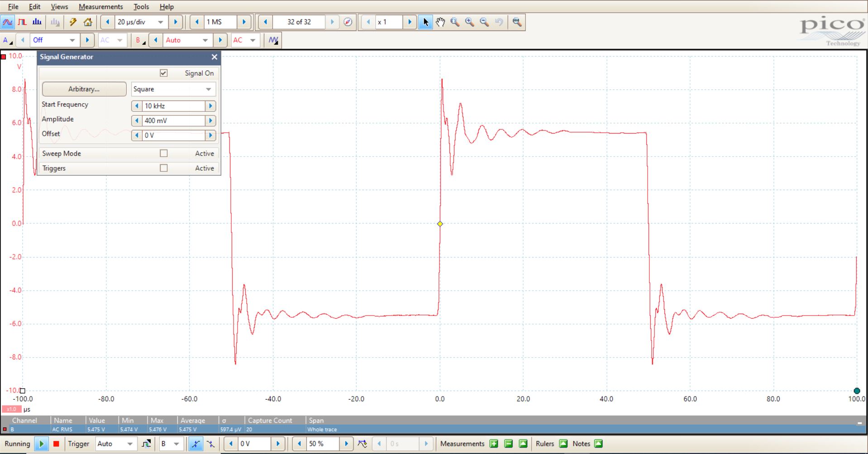Decrease sample count from 1 MS

[x=197, y=22]
